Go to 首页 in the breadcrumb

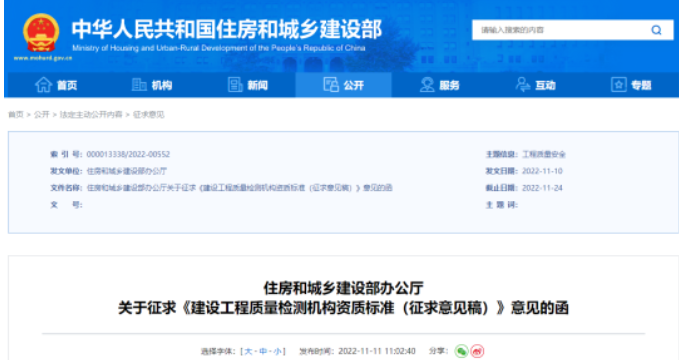(16, 115)
